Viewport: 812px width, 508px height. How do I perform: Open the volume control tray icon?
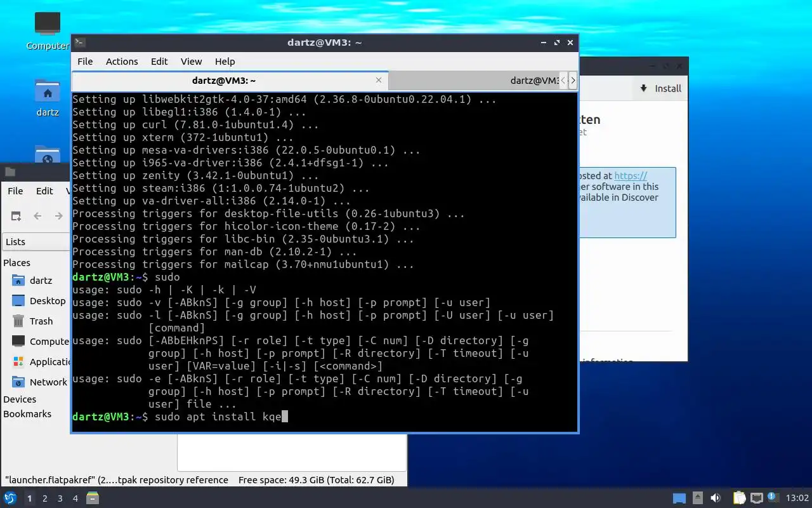(x=716, y=498)
